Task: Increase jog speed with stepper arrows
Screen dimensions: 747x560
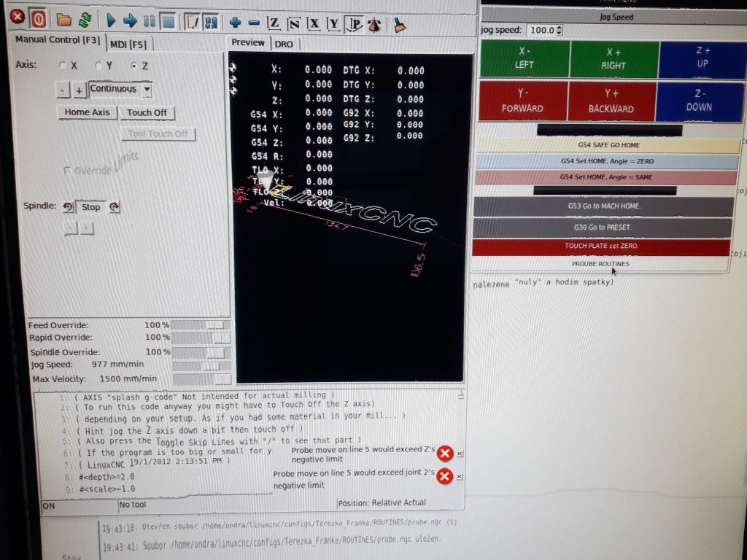Action: [560, 28]
